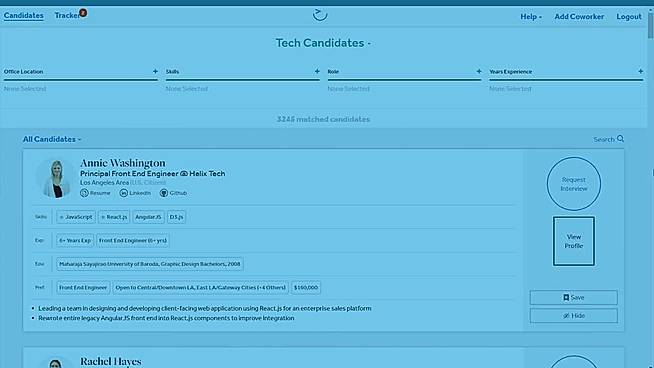Switch to the Tracker tab
The width and height of the screenshot is (654, 368).
[67, 15]
